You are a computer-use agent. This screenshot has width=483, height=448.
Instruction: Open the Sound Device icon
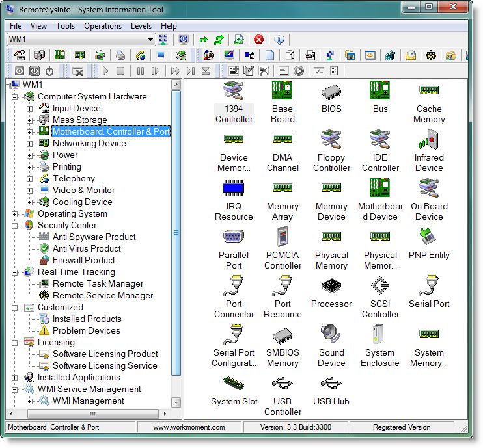click(x=331, y=336)
